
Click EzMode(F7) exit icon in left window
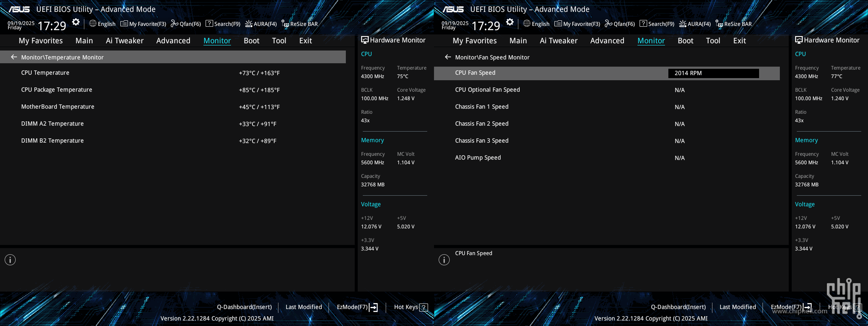[373, 307]
